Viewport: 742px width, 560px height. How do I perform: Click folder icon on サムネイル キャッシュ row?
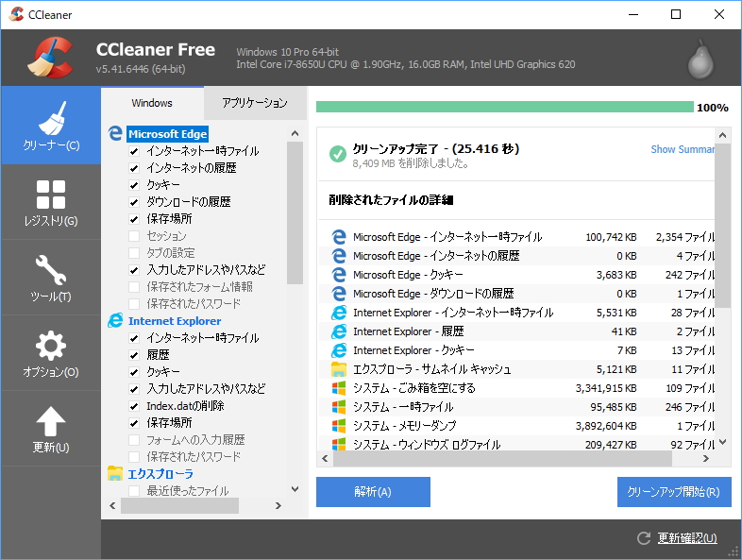[x=339, y=369]
